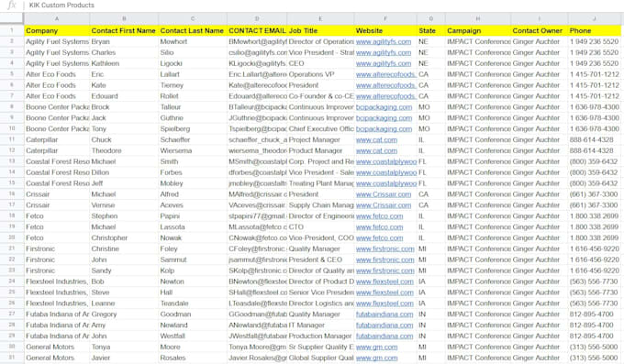The width and height of the screenshot is (624, 364).
Task: Select job title cell IT Manager
Action: [320, 325]
